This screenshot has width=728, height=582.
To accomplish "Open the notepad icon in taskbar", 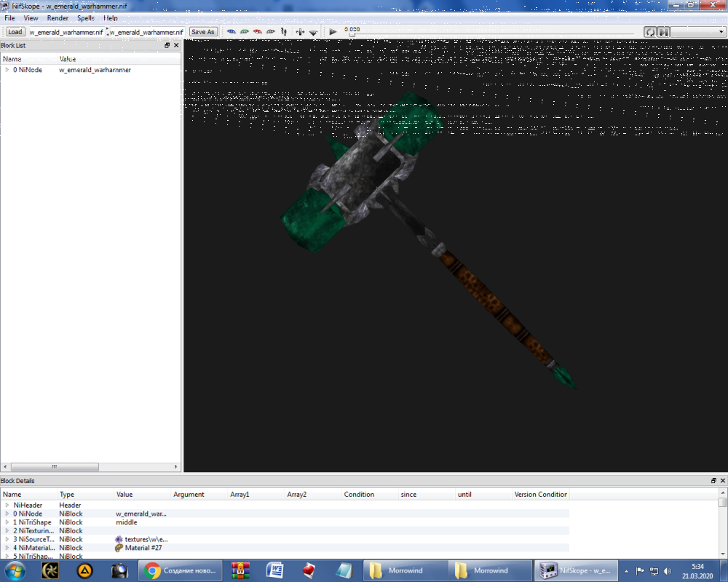I will pos(344,570).
